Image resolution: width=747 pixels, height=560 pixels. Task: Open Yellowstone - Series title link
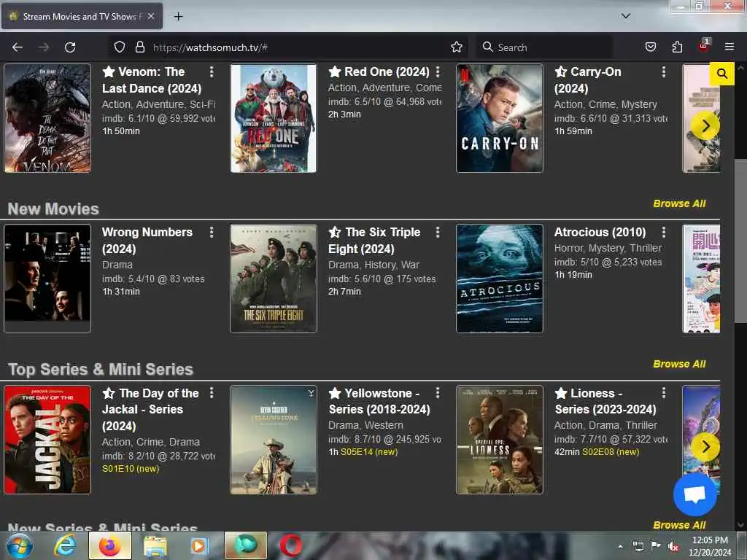click(x=379, y=401)
